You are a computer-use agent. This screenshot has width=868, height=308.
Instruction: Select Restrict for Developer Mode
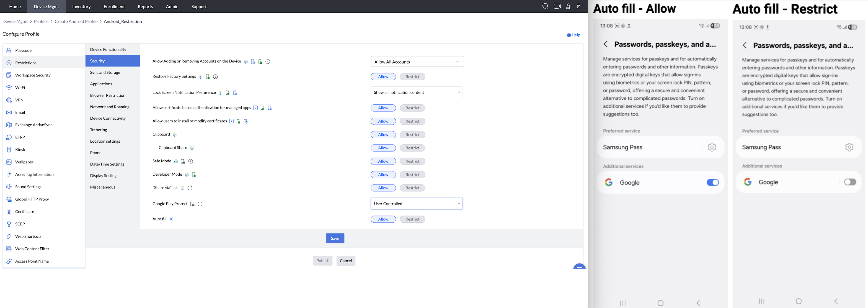coord(412,175)
